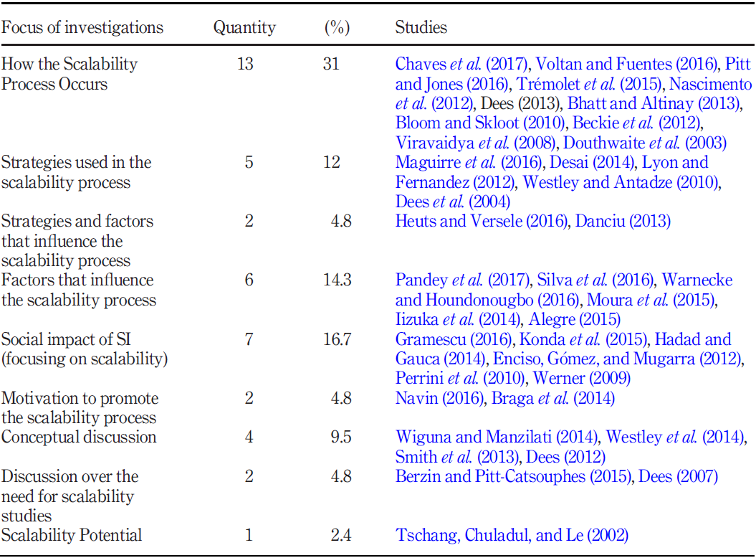Follow the Navin (2016) citation link
Image resolution: width=756 pixels, height=558 pixels.
[439, 398]
